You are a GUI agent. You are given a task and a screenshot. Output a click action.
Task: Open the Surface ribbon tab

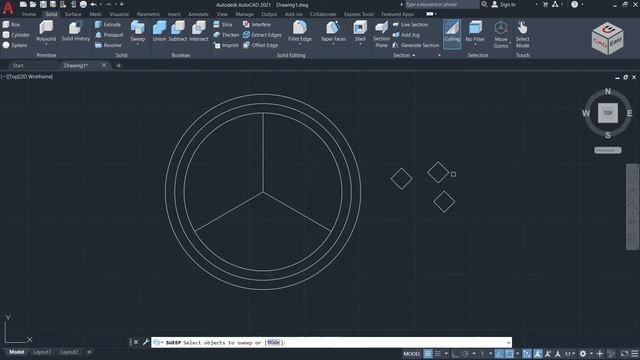[x=73, y=14]
